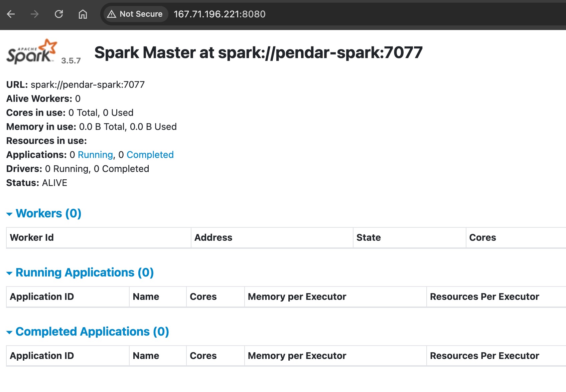Viewport: 566px width, 392px height.
Task: Sort running applications by Memory per Executor
Action: (x=297, y=297)
